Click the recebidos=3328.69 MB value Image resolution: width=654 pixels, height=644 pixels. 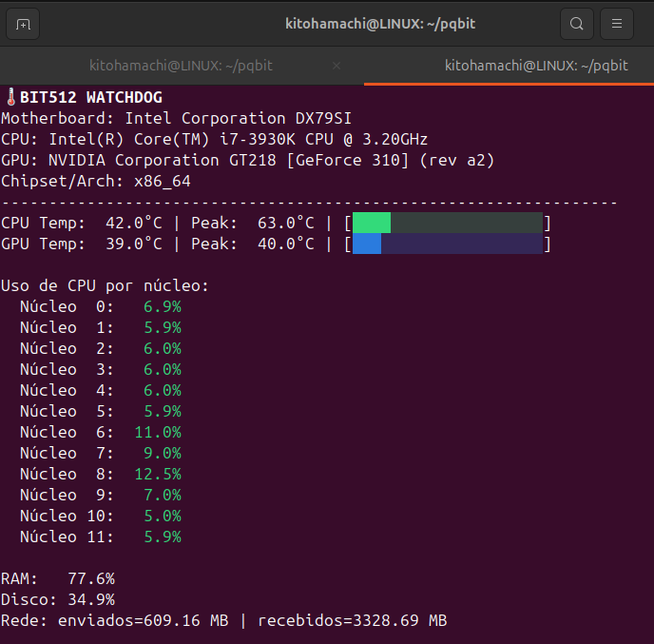353,620
